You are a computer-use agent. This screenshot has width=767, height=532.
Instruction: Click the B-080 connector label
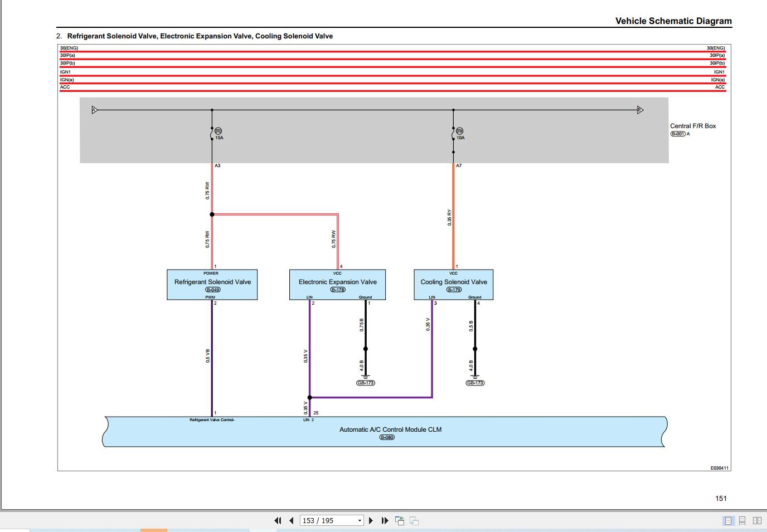(x=387, y=437)
